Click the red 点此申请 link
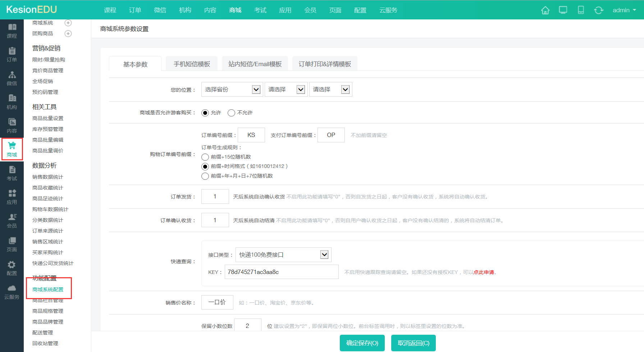Screen dimensions: 644x352 484,272
